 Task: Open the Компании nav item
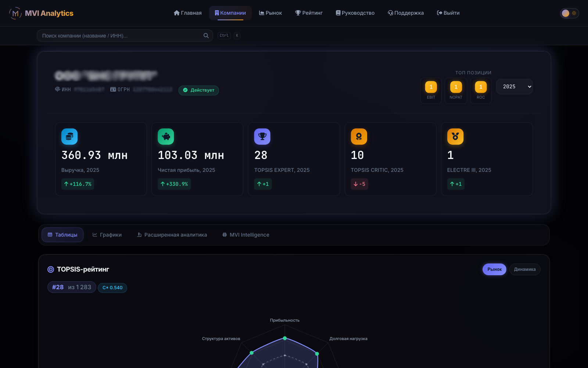pyautogui.click(x=230, y=13)
